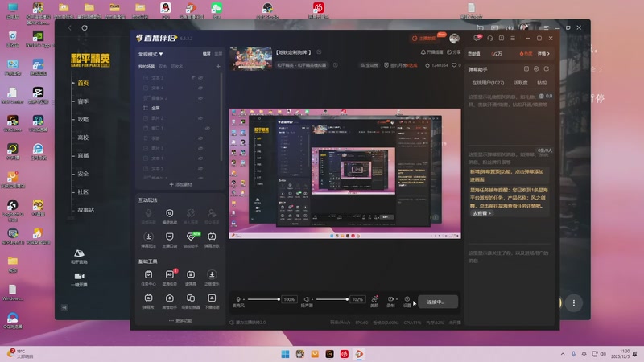Collapse the 和平精英 sidebar arrow icon
644x362 pixels.
tap(64, 307)
